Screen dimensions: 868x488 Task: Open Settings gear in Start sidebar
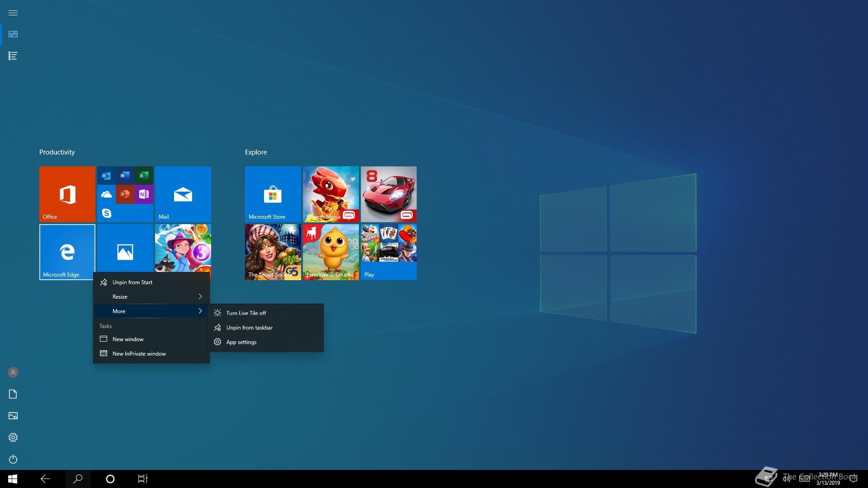(x=13, y=437)
